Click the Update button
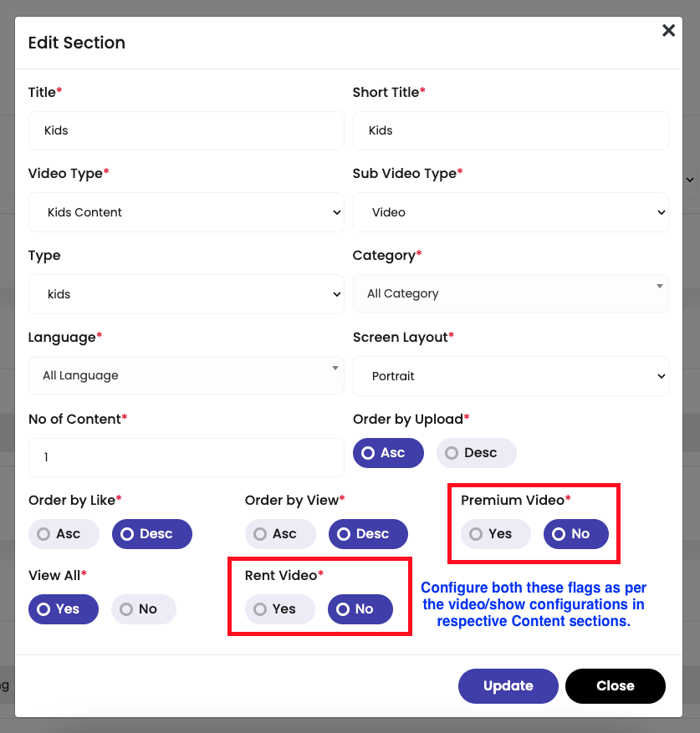 coord(508,686)
